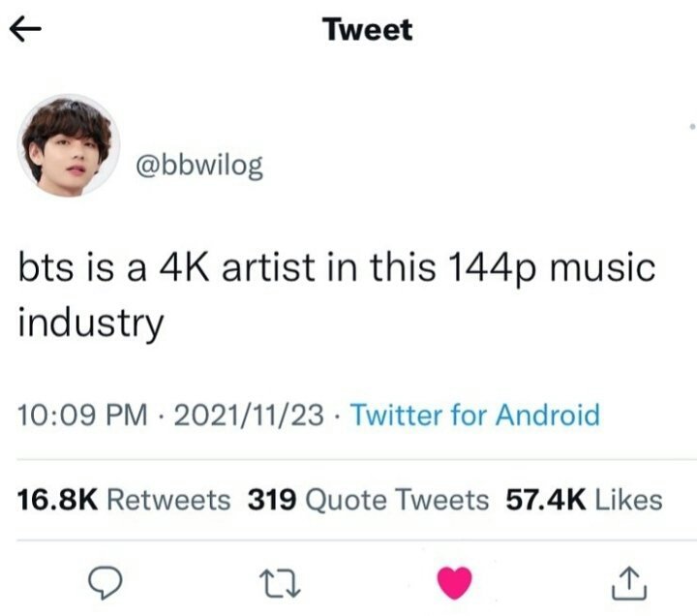Open the @bbwilog profile handle
Screen dimensions: 697x616
pos(199,167)
